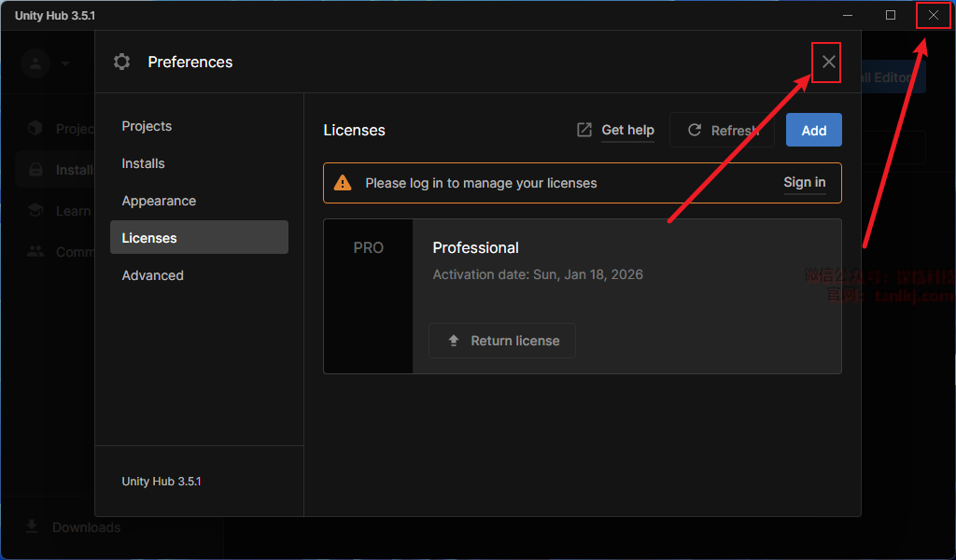Click the Projects cube icon in main sidebar

35,128
